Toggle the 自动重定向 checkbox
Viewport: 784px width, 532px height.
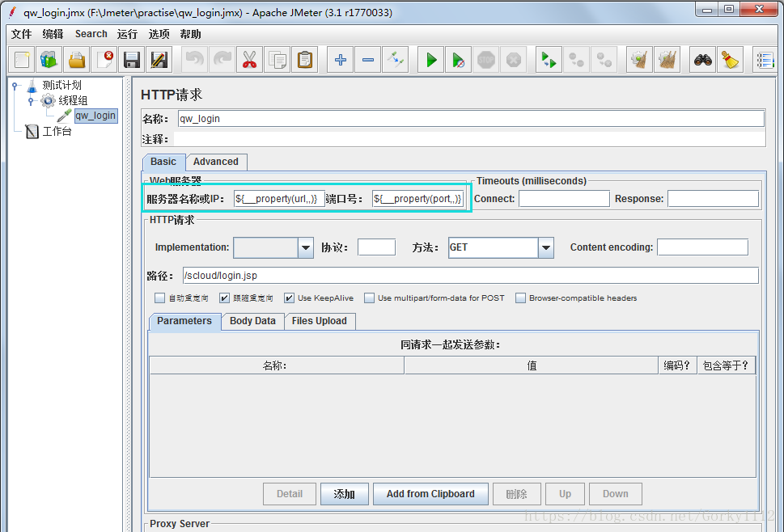click(159, 298)
